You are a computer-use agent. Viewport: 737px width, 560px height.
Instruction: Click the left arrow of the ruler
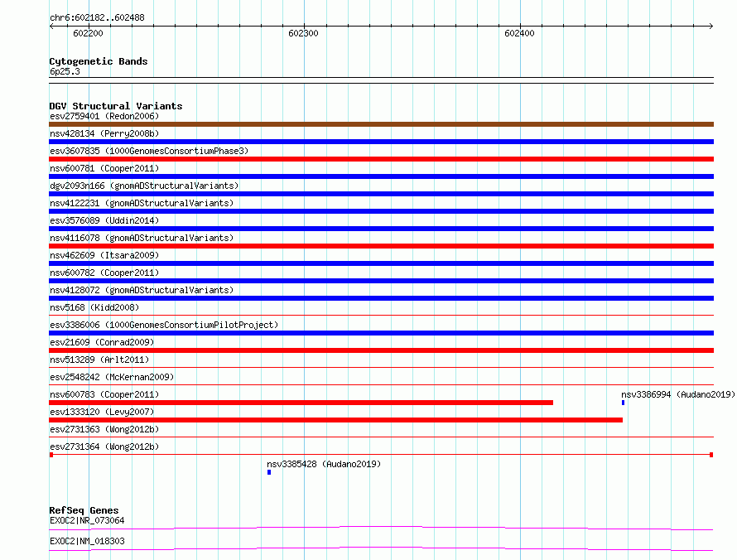pyautogui.click(x=51, y=26)
